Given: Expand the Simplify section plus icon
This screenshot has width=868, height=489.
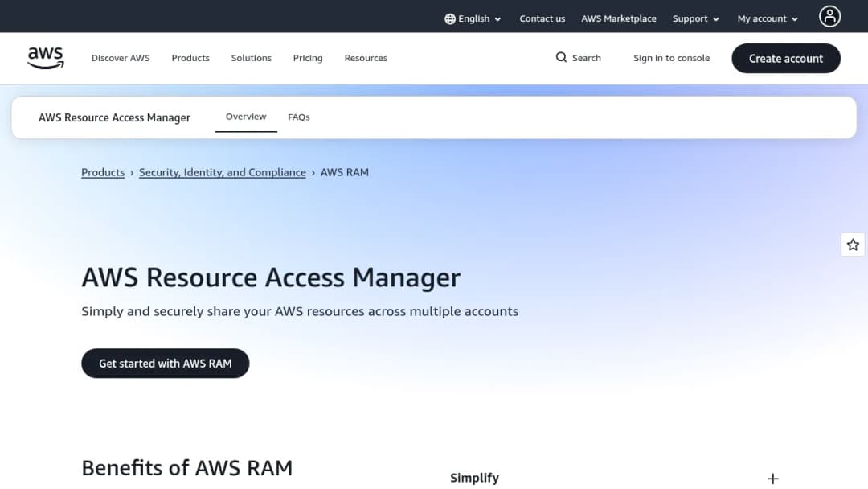Looking at the screenshot, I should (x=773, y=479).
